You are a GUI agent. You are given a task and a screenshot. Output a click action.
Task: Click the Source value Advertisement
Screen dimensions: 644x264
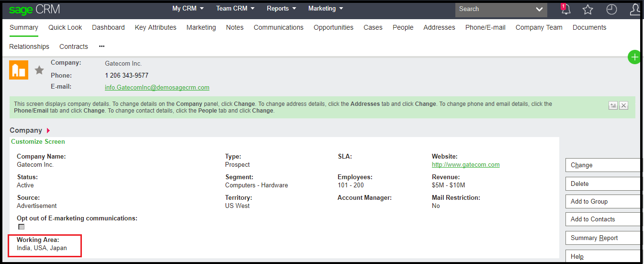tap(36, 206)
